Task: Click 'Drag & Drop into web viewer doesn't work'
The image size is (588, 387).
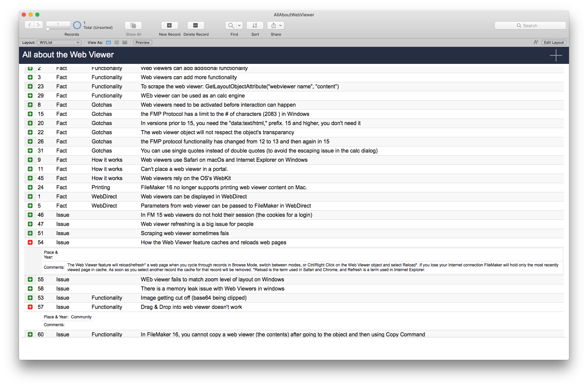Action: pyautogui.click(x=191, y=307)
